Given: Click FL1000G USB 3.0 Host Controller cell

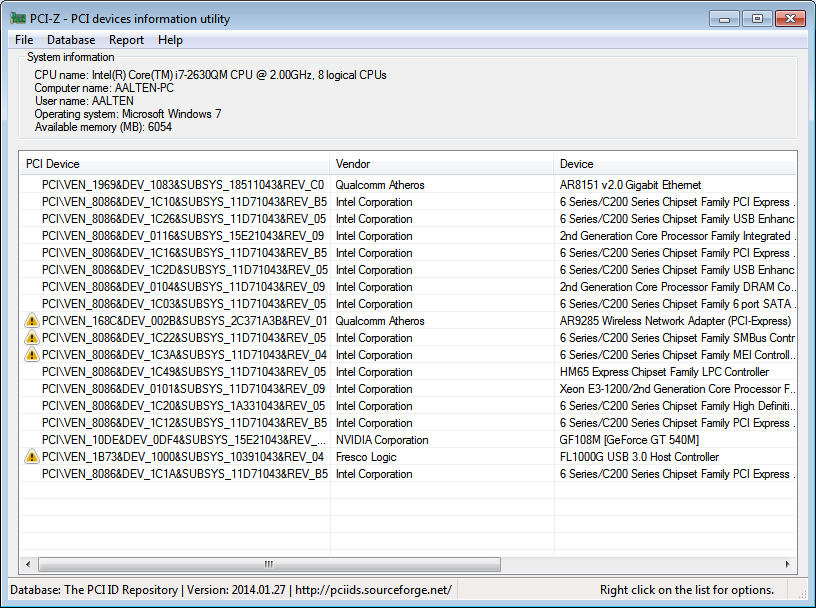Looking at the screenshot, I should coord(639,457).
